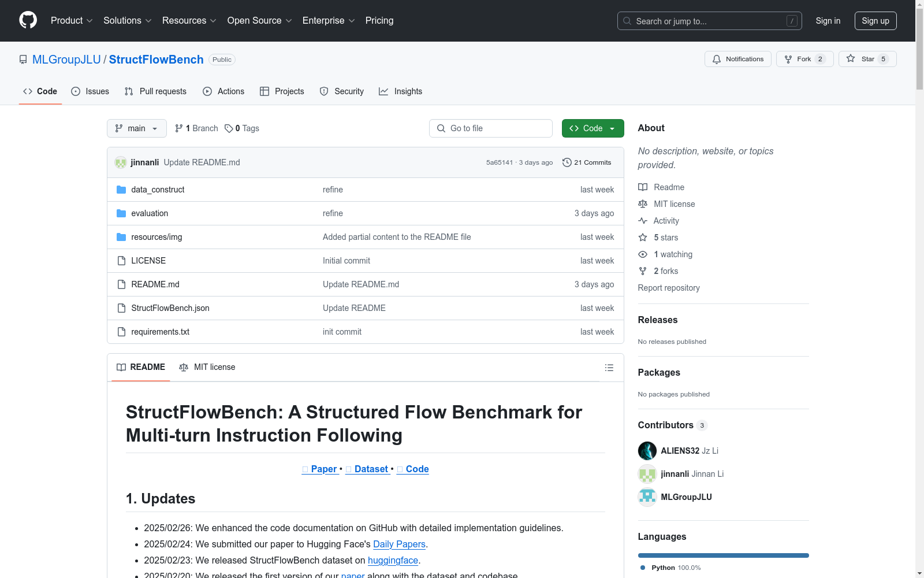
Task: Click the Activity pulse icon
Action: point(643,221)
